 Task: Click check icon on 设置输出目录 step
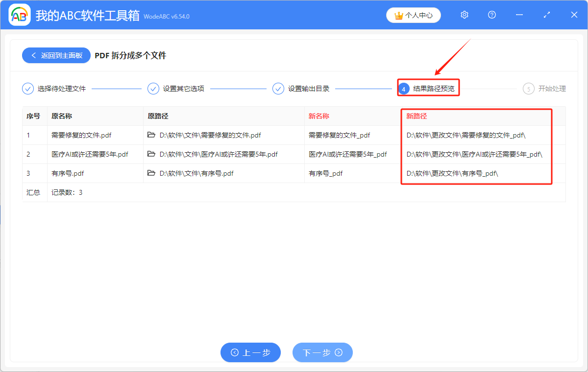[x=278, y=89]
